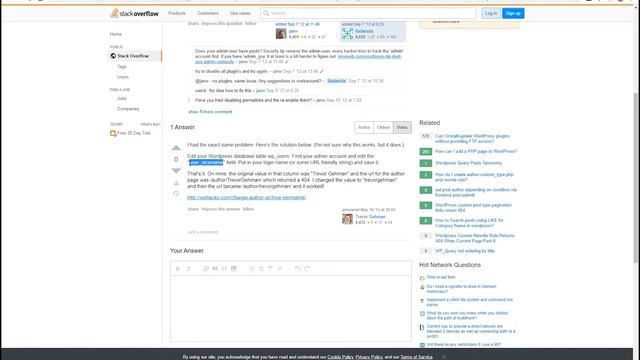Image resolution: width=640 pixels, height=360 pixels.
Task: Click share under the answer
Action: tap(193, 209)
